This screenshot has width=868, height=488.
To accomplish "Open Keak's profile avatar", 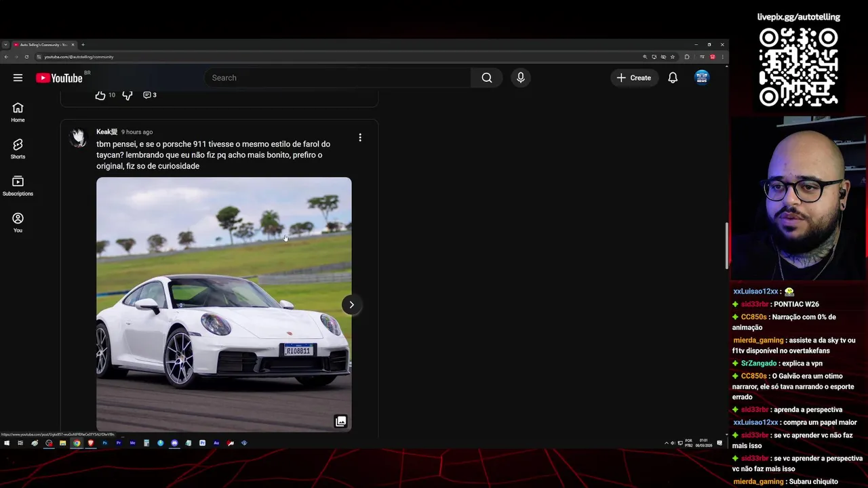I will tap(79, 138).
